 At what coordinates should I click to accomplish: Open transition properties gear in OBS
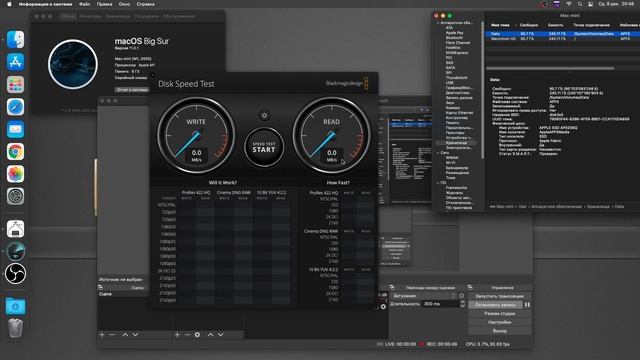click(x=462, y=296)
